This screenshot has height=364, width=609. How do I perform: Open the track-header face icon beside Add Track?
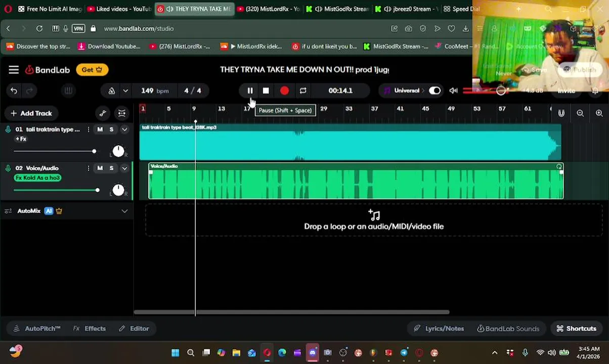[x=122, y=113]
